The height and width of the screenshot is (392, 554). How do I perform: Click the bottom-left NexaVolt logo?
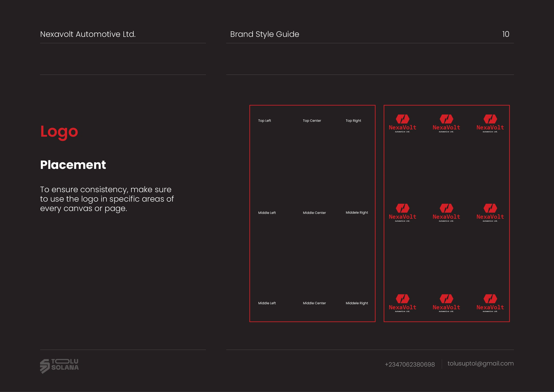[x=403, y=303]
